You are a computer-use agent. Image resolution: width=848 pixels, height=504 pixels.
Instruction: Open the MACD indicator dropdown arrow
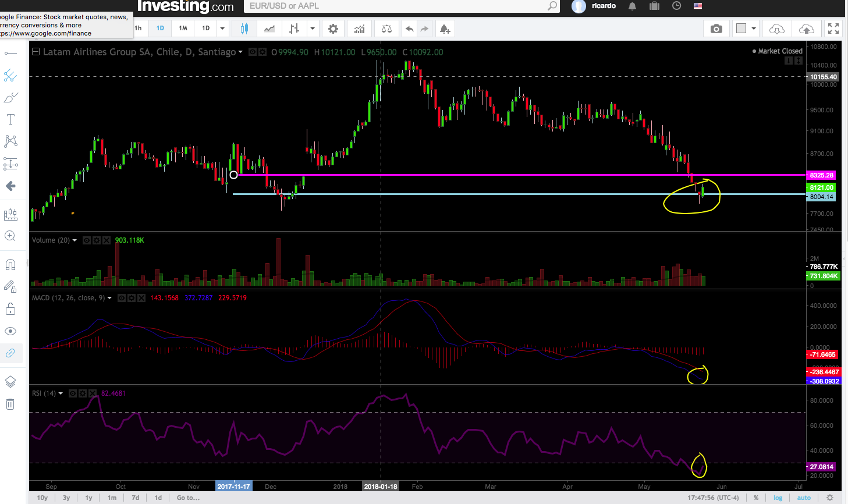tap(109, 298)
